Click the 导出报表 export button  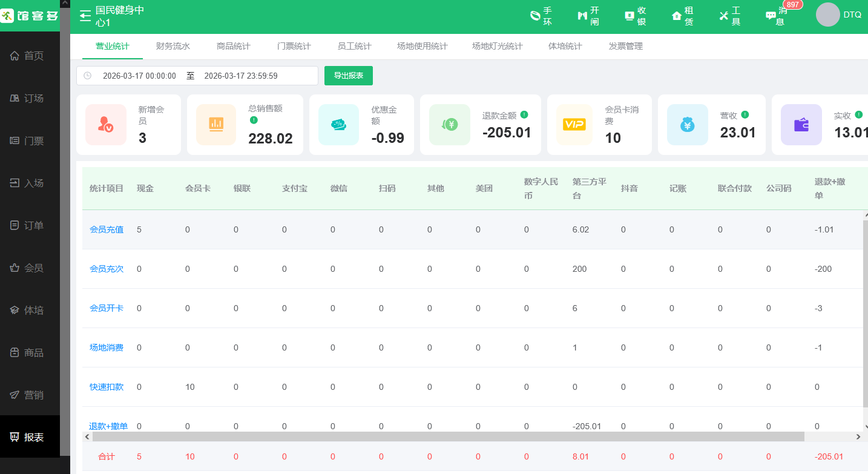pyautogui.click(x=348, y=76)
